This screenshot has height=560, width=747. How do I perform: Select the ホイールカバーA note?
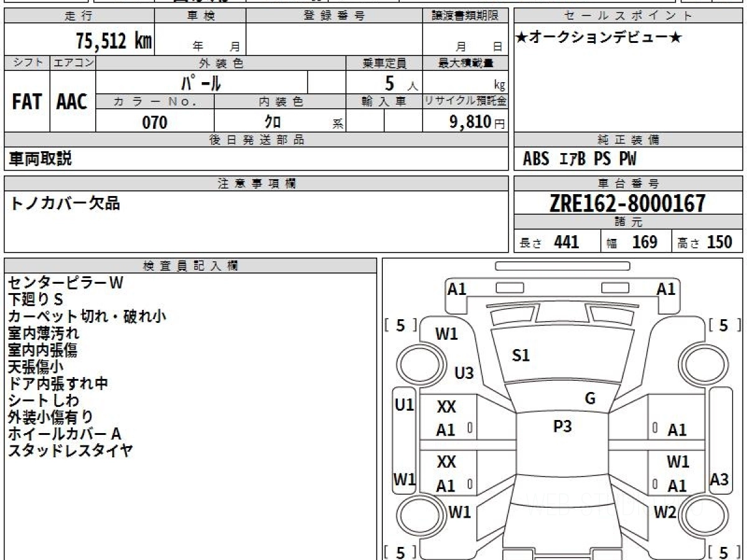coord(65,434)
